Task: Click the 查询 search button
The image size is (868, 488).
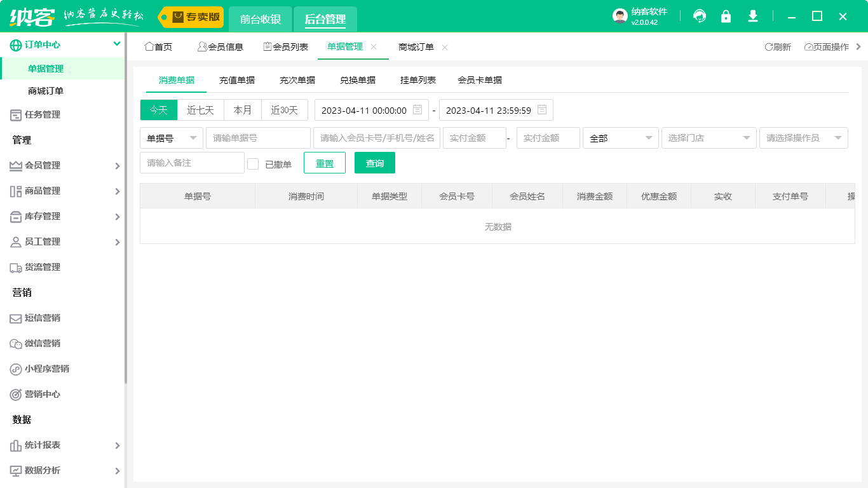Action: coord(375,163)
